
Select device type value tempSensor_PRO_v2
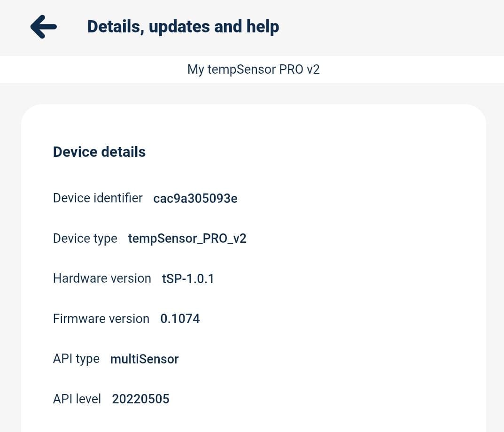tap(187, 239)
